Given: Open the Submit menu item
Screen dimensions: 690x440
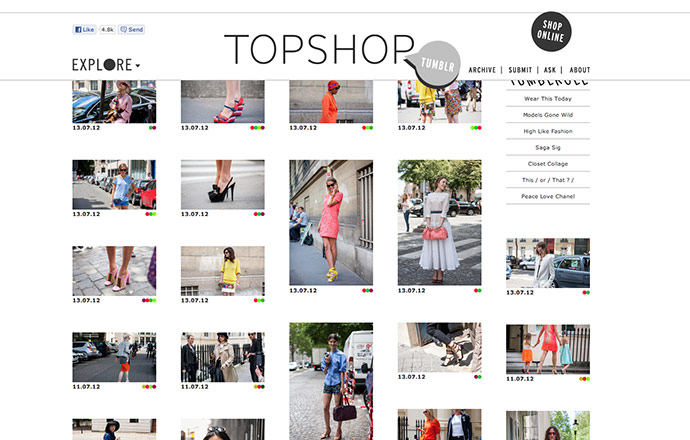Looking at the screenshot, I should tap(520, 70).
